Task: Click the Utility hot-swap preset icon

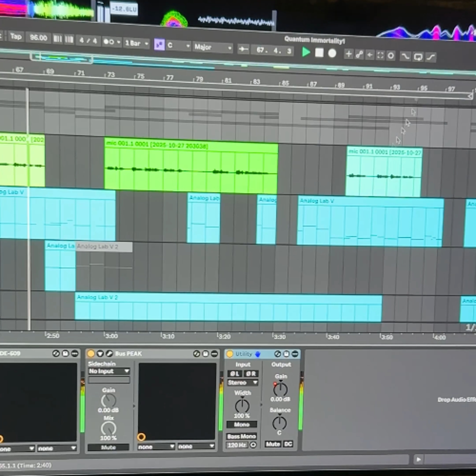Action: pyautogui.click(x=277, y=354)
